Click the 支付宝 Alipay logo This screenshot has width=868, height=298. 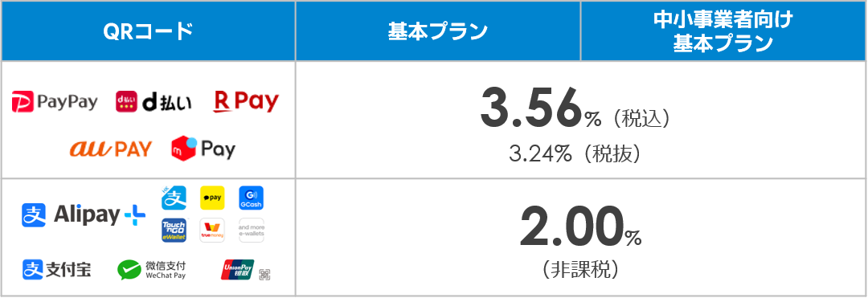click(57, 269)
